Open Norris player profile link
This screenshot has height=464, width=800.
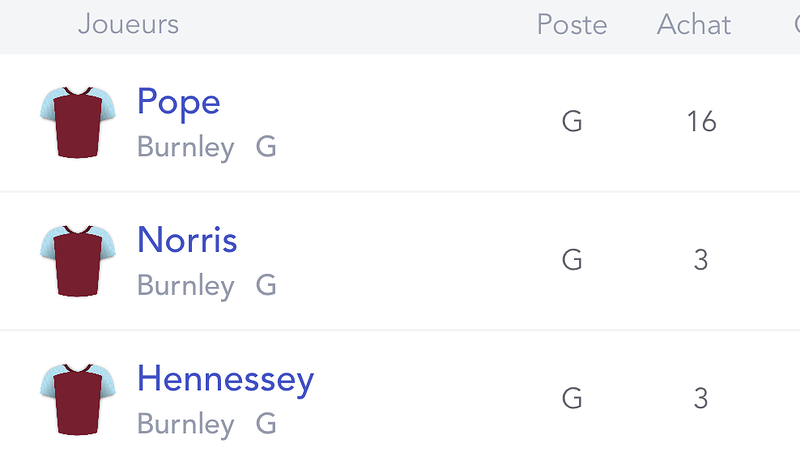(187, 239)
